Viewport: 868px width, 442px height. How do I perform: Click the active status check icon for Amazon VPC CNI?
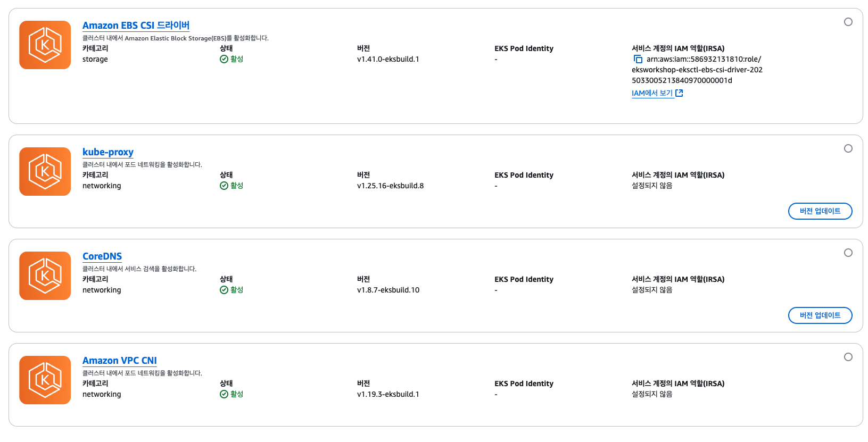point(224,394)
